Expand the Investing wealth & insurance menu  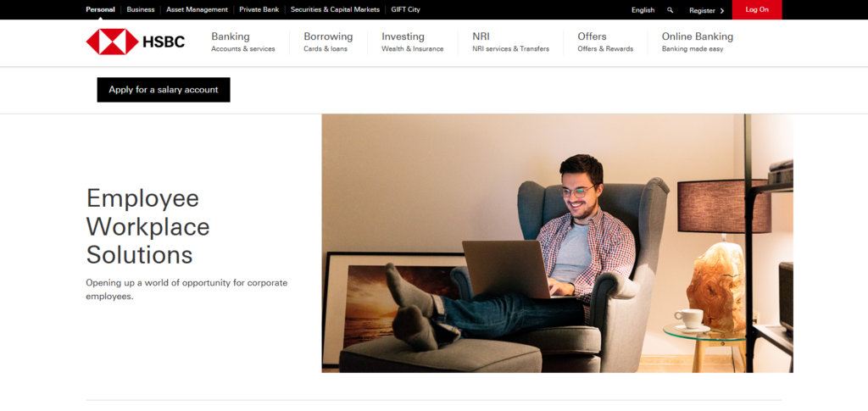412,42
